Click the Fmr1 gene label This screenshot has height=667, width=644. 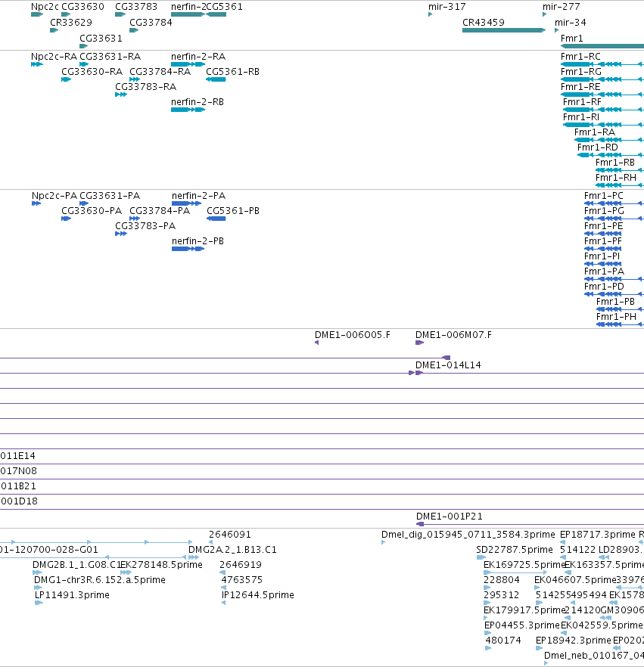[x=571, y=39]
